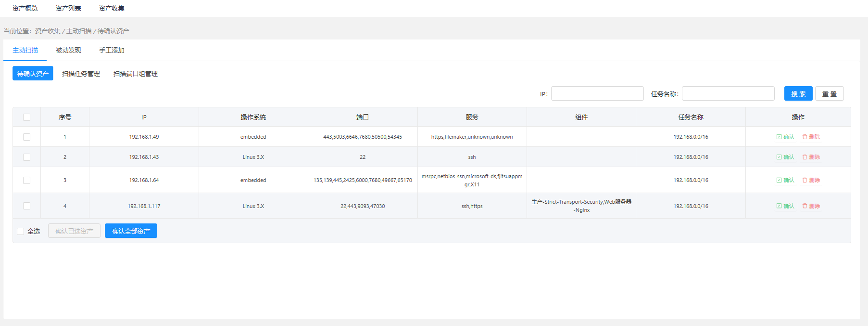Click the IP column header
Screen dimensions: 868x326
pos(144,117)
